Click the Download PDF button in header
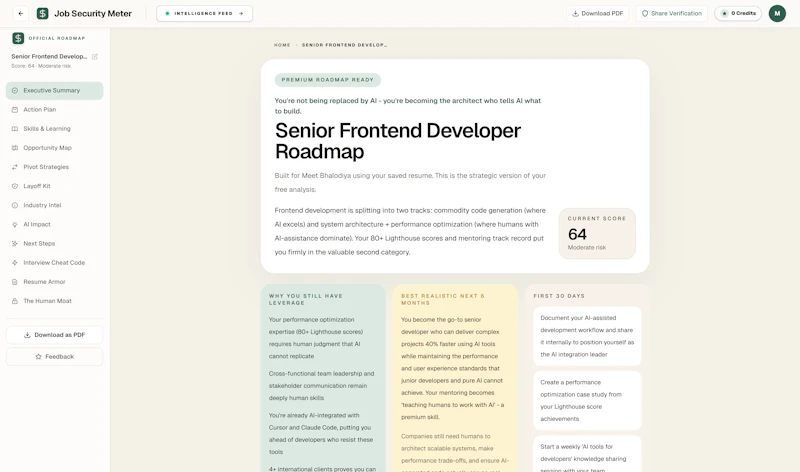The image size is (800, 472). pos(597,14)
